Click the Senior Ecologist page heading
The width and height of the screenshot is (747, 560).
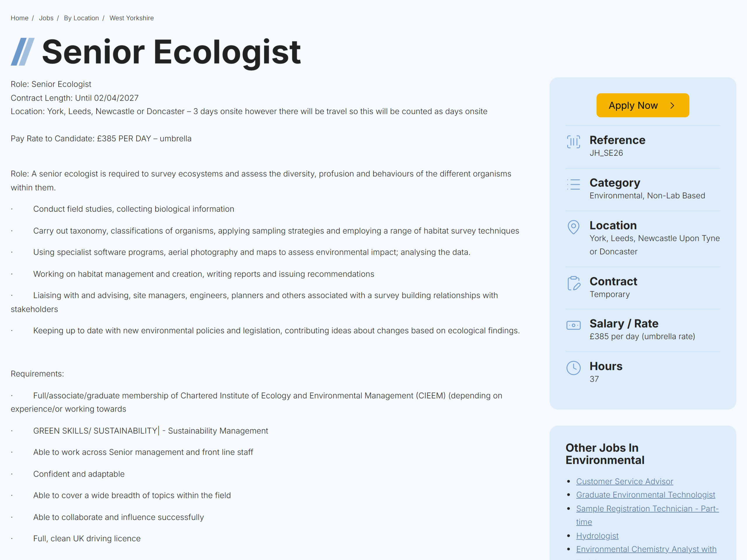[x=171, y=52]
